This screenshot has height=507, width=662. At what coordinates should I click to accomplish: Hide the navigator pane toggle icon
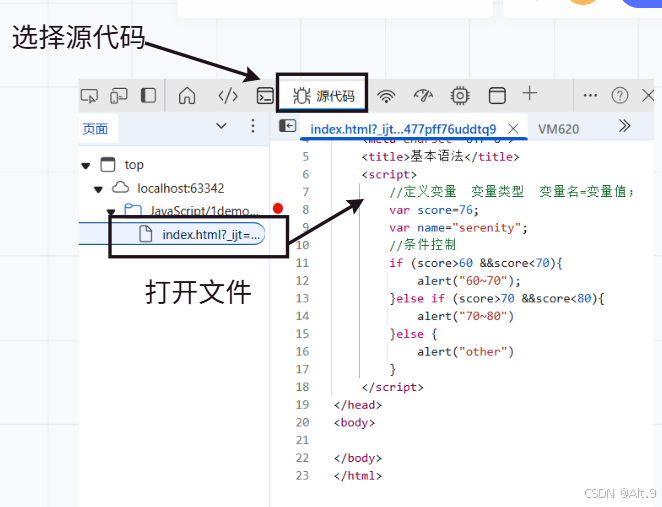[288, 126]
